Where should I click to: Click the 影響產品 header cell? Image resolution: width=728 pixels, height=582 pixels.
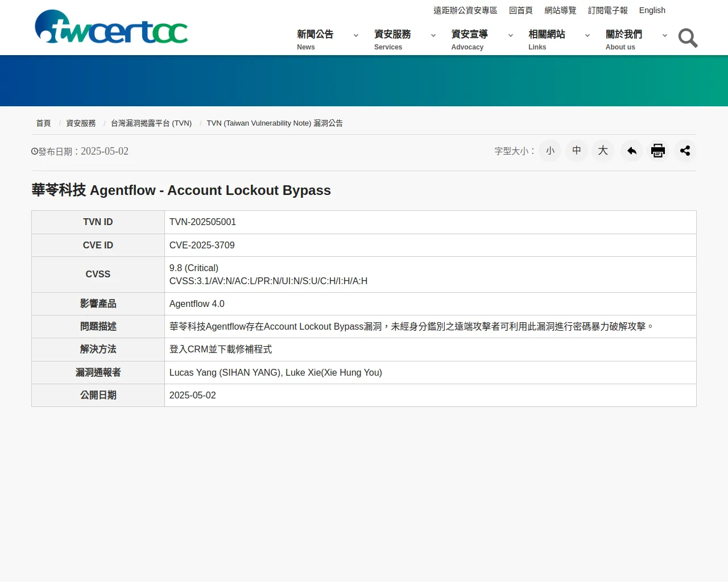(98, 304)
